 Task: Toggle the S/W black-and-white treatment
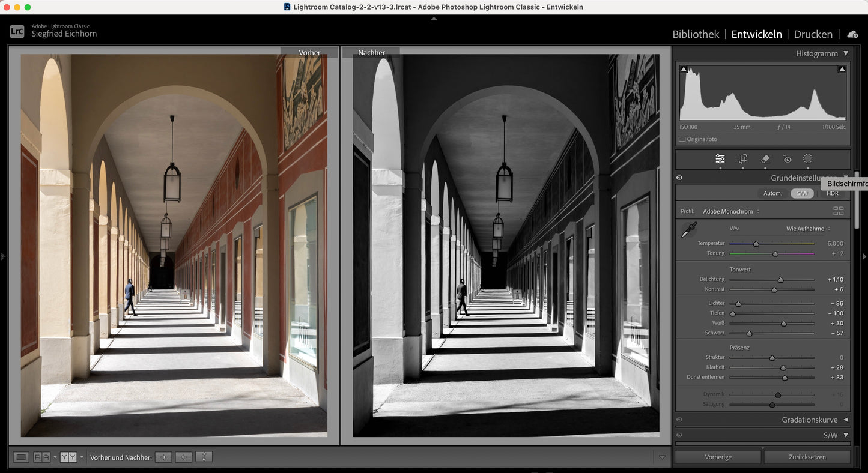[x=802, y=193]
